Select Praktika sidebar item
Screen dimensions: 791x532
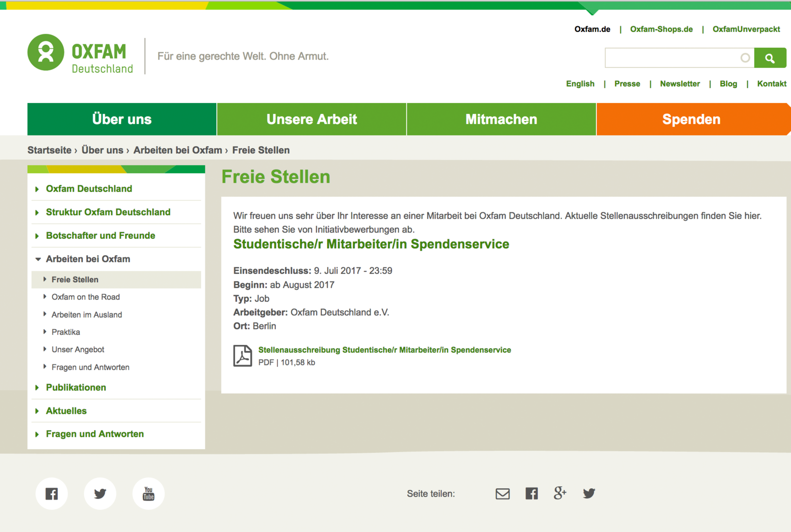click(x=66, y=332)
